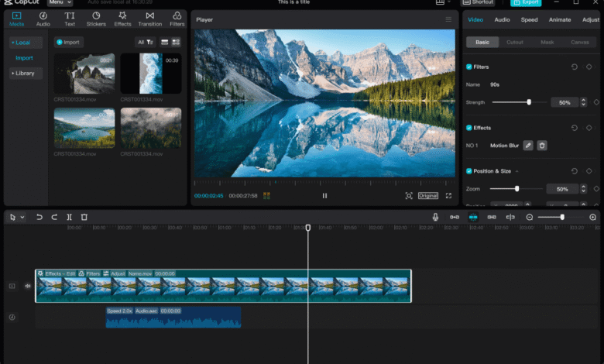The image size is (604, 364).
Task: Remove Motion Blur effect using trash icon
Action: pyautogui.click(x=542, y=146)
